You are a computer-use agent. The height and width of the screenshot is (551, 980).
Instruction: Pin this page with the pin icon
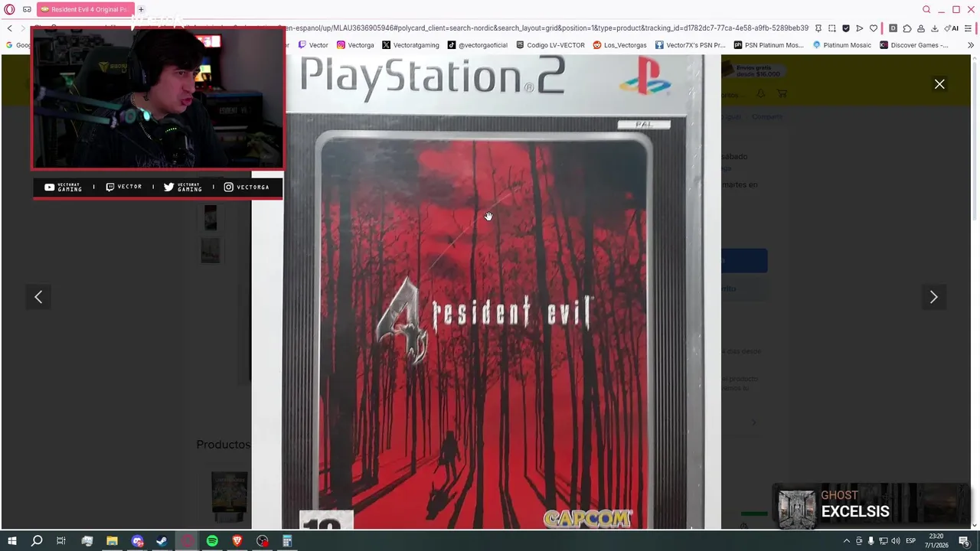(x=818, y=28)
